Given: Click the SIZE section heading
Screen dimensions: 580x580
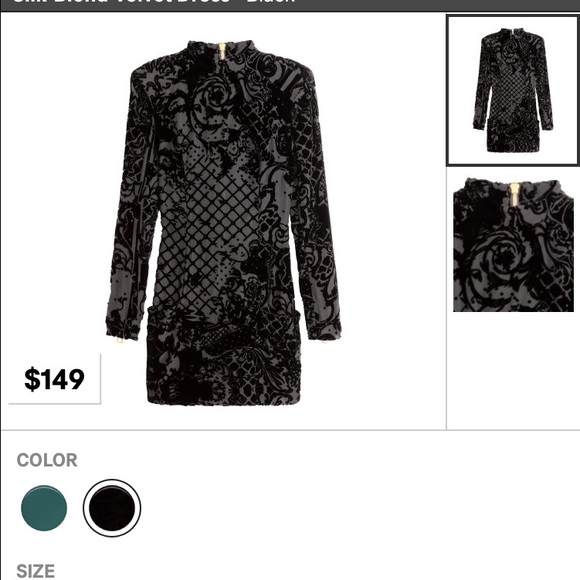Looking at the screenshot, I should coord(36,571).
